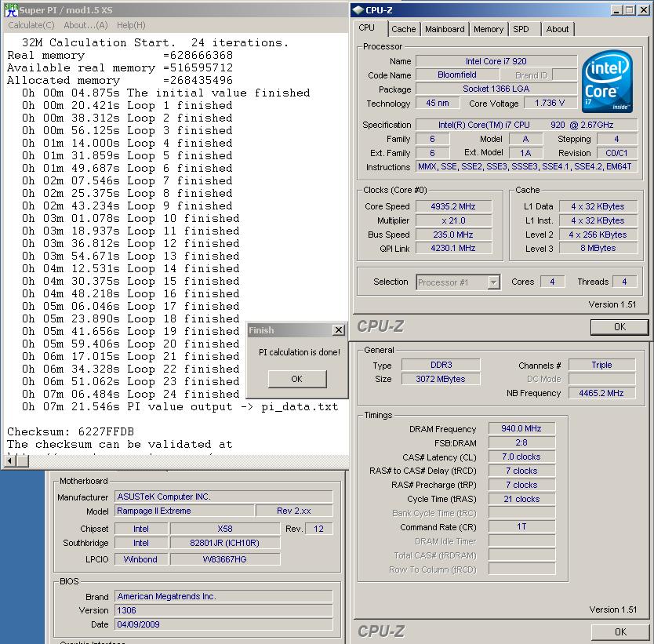This screenshot has height=644, width=654.
Task: Switch to the About tab in CPU-Z
Action: pos(558,29)
